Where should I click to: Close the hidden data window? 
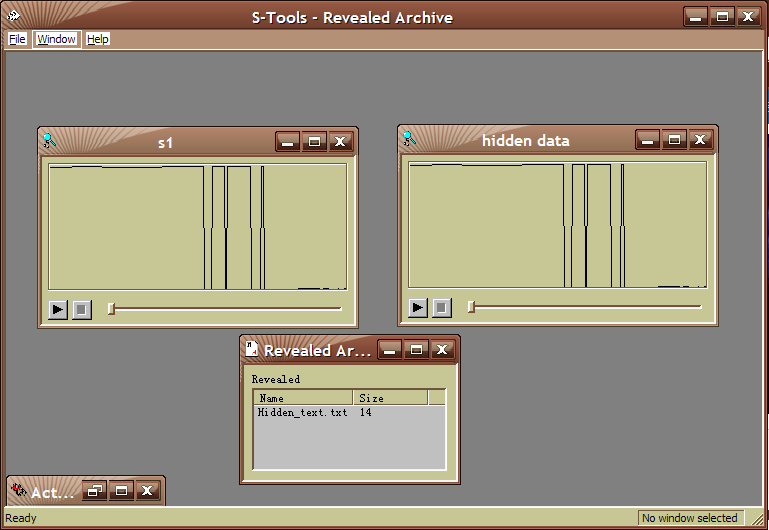[700, 140]
